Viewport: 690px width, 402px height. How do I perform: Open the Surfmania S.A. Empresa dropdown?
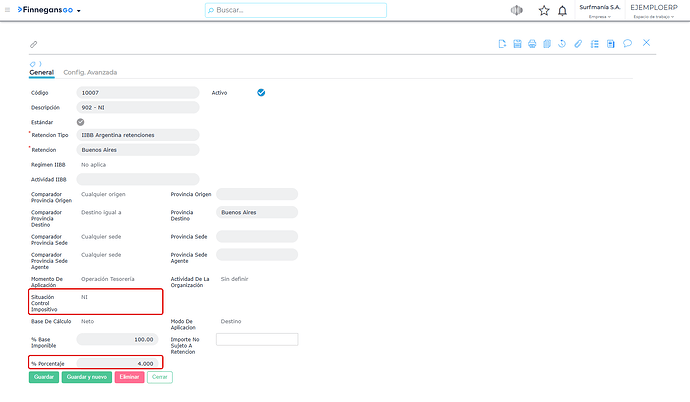600,11
